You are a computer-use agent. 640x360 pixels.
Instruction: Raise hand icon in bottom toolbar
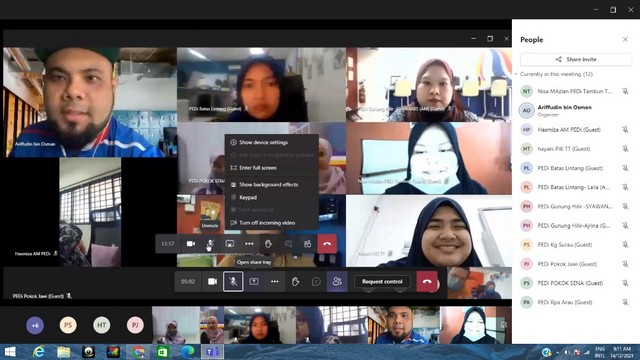(296, 282)
